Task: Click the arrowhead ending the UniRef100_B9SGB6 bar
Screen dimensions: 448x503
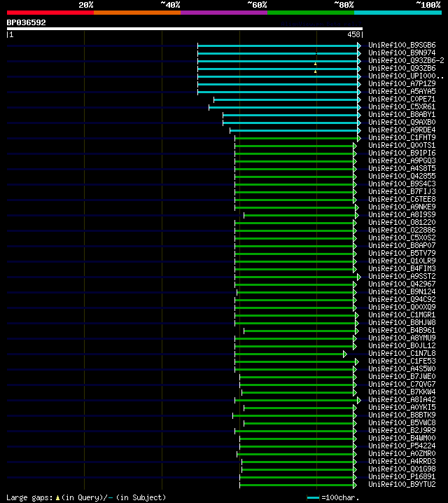Action: pos(359,46)
